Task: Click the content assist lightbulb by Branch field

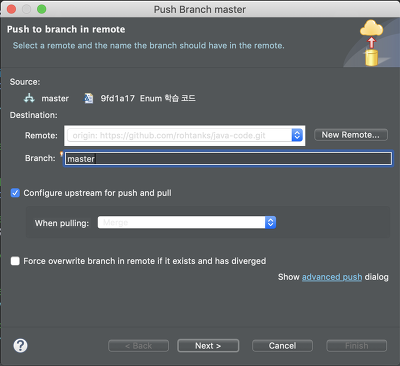Action: click(61, 154)
